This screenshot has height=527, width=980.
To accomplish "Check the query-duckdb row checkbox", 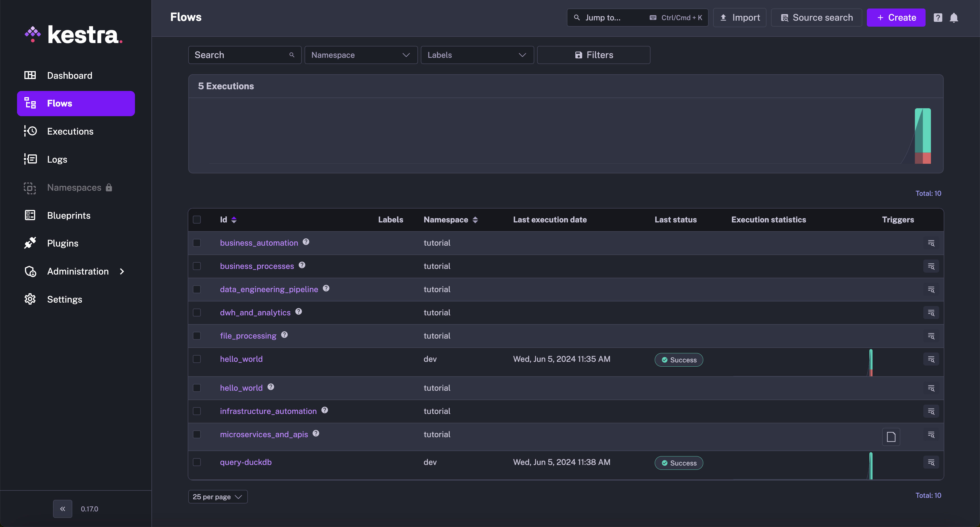I will click(197, 462).
